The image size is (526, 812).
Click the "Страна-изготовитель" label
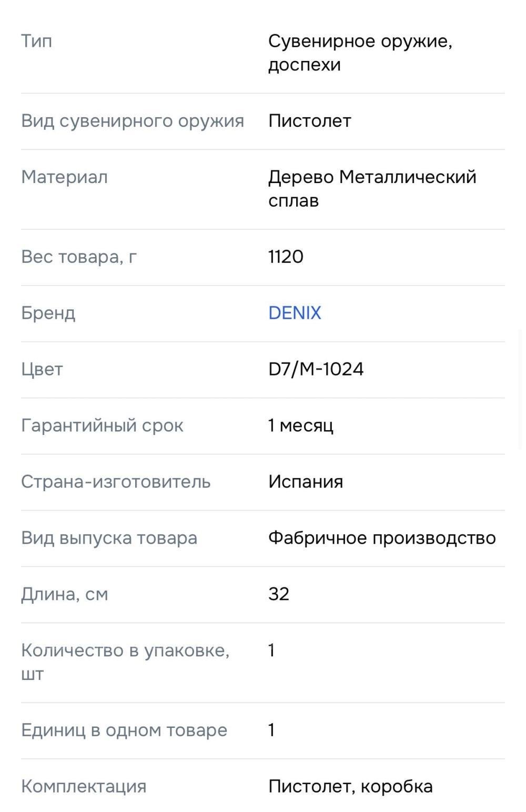pyautogui.click(x=116, y=482)
